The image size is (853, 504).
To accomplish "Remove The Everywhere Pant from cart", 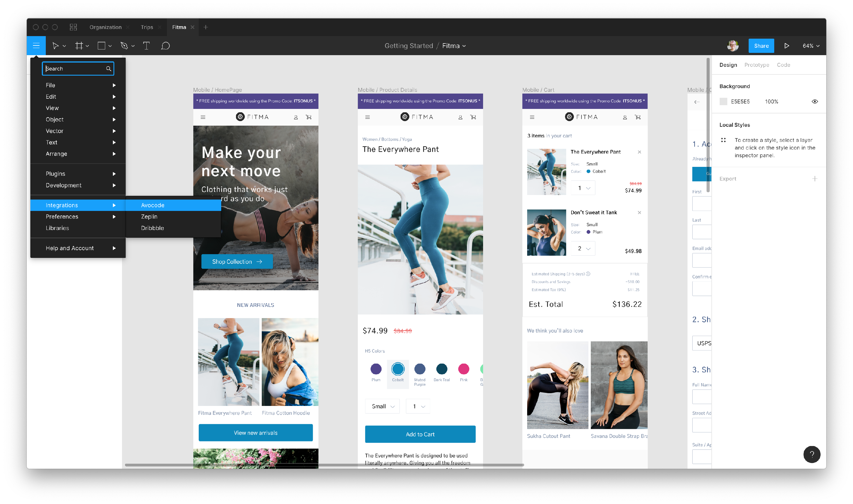I will point(639,152).
